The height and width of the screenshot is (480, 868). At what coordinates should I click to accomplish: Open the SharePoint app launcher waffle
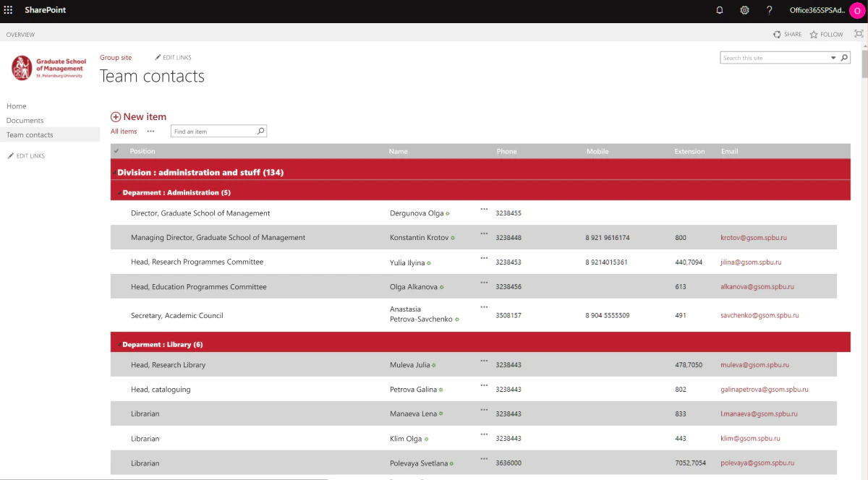click(9, 10)
